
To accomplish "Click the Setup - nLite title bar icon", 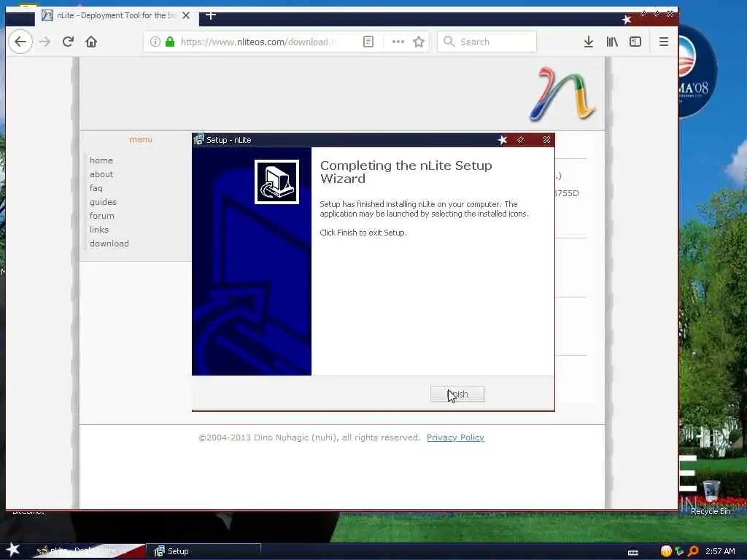I will click(198, 139).
